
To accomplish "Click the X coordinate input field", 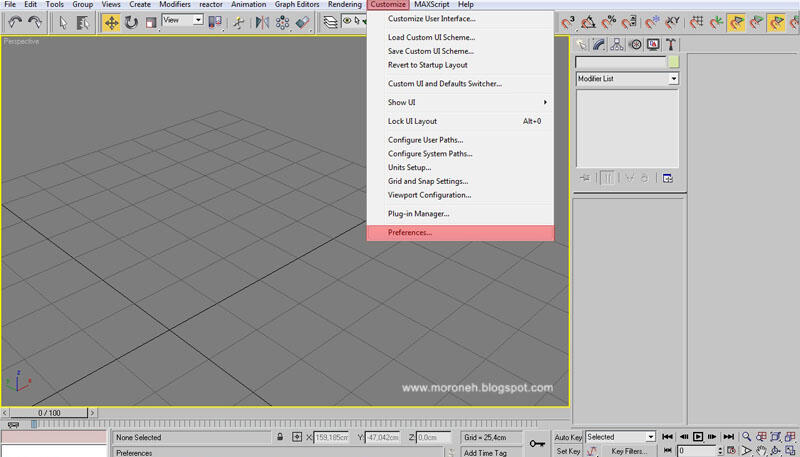I will 331,438.
